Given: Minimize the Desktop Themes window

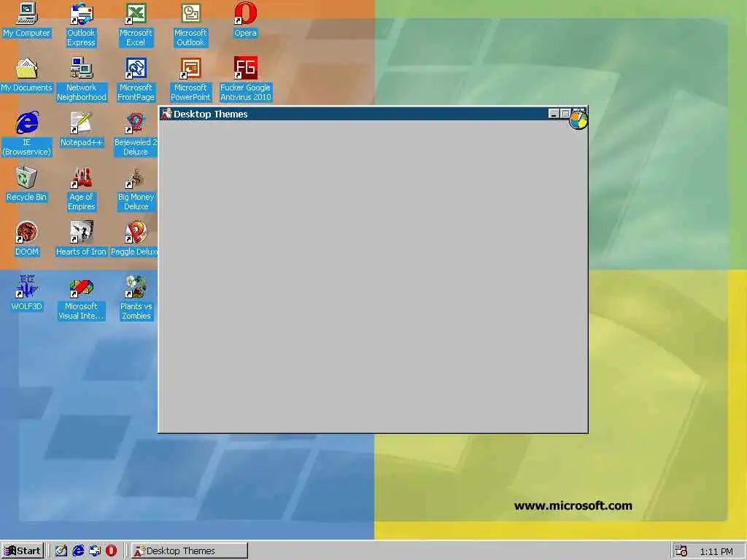Looking at the screenshot, I should click(554, 114).
